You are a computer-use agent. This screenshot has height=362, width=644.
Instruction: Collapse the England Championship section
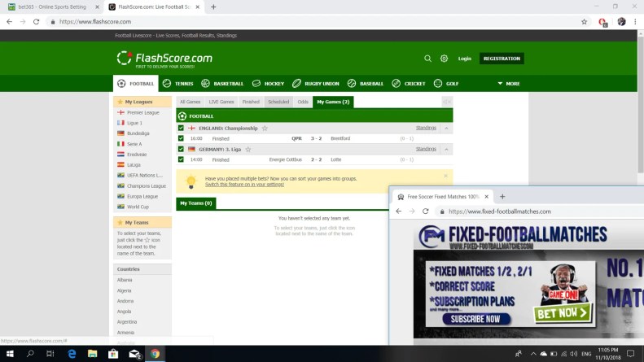446,128
